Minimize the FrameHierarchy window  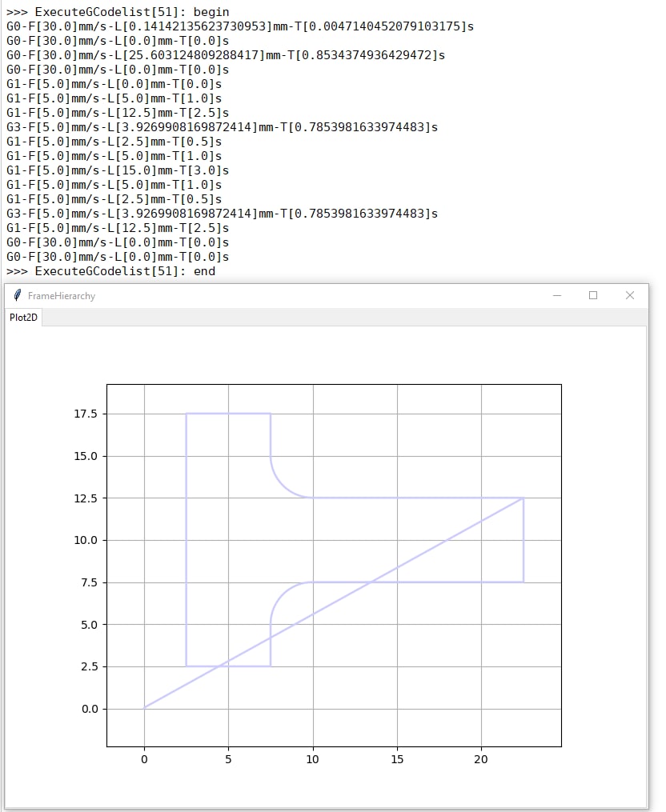(557, 295)
